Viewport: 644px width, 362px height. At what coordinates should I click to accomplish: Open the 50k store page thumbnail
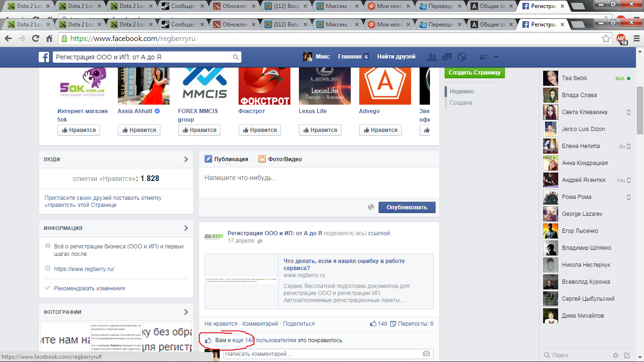[83, 86]
